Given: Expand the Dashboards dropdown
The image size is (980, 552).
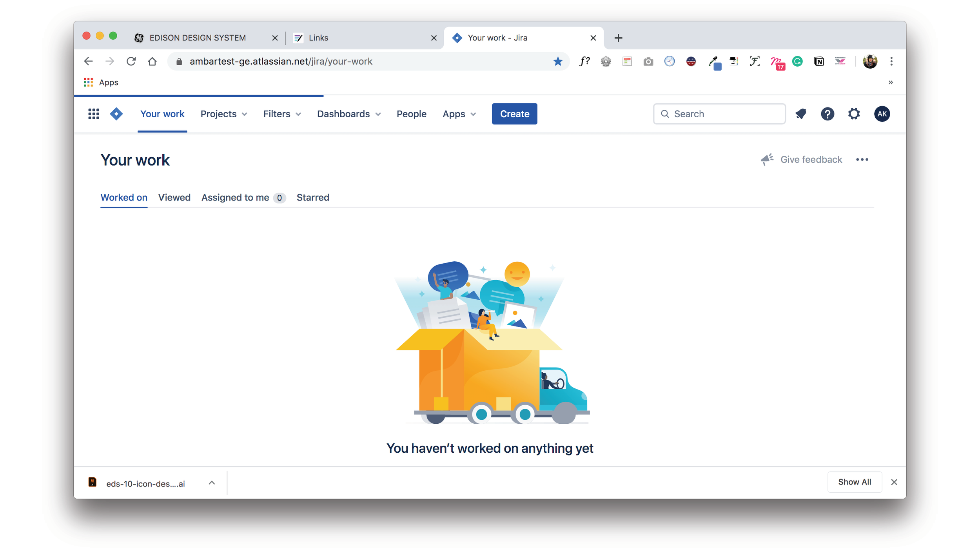Looking at the screenshot, I should pos(348,114).
